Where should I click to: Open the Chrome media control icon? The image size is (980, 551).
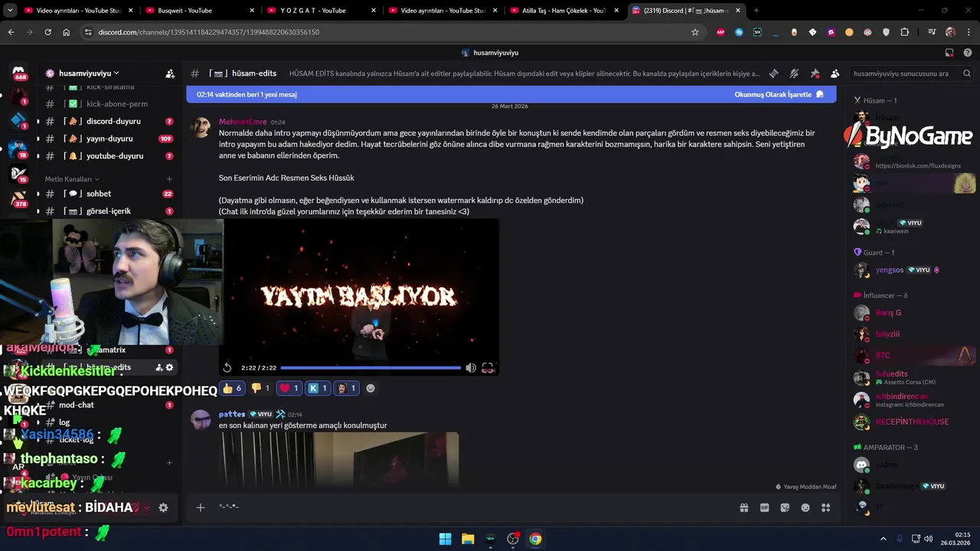coord(932,32)
